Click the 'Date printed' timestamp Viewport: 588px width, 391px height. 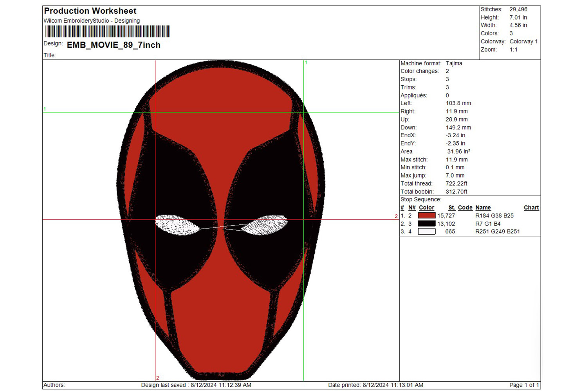click(376, 385)
